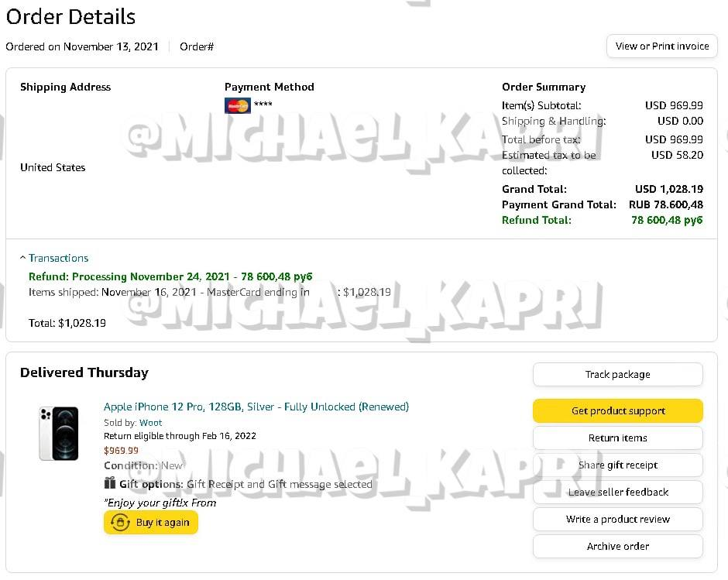728x580 pixels.
Task: Archive this order with Archive order button
Action: coord(617,546)
